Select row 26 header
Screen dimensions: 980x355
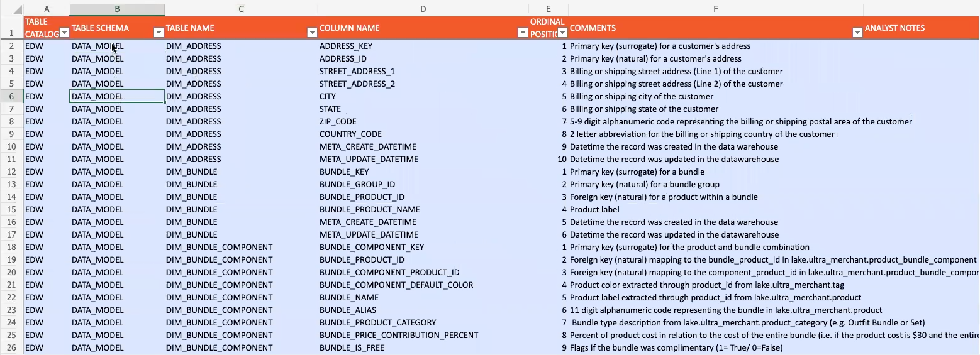(12, 347)
